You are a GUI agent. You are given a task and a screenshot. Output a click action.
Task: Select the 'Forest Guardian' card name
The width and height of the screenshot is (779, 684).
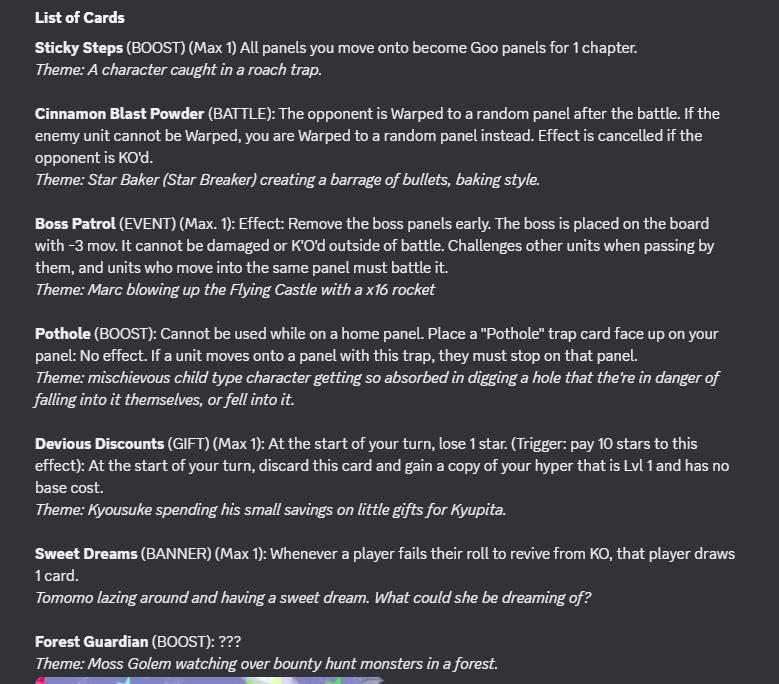(91, 641)
